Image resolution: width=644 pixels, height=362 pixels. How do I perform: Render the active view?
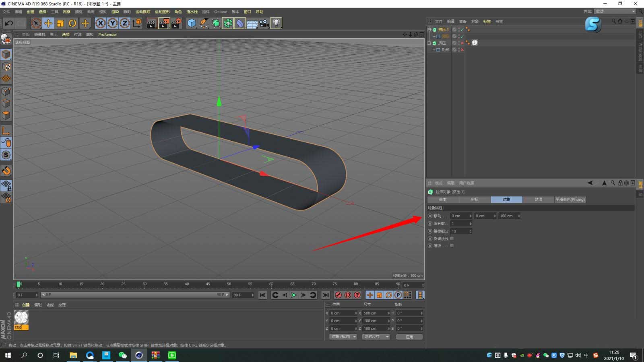tap(151, 23)
